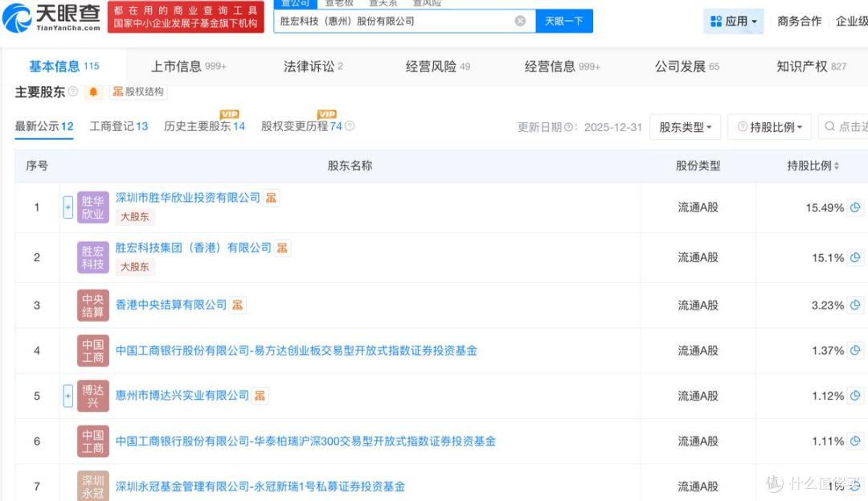The width and height of the screenshot is (868, 501).
Task: Click the 天眼一下 search button
Action: [x=564, y=21]
